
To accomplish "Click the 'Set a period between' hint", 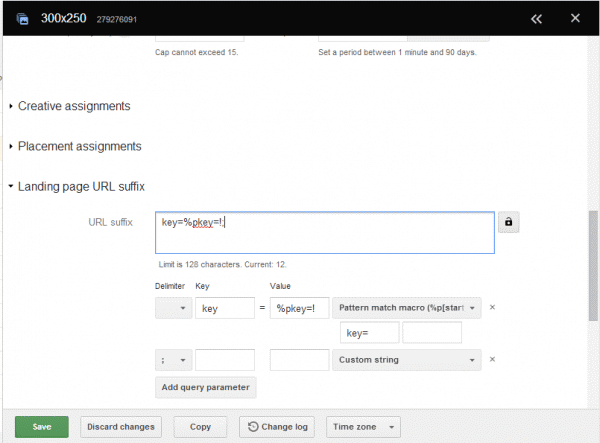I will [x=397, y=52].
